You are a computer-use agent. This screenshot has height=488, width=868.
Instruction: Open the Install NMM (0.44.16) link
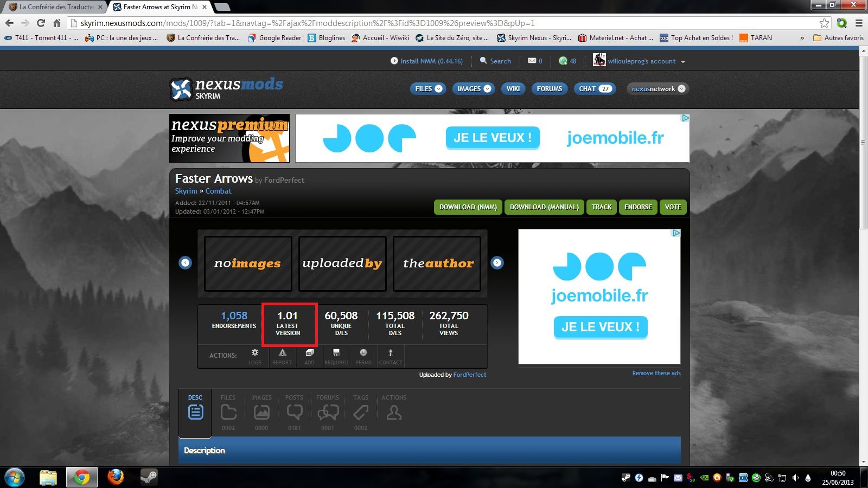pos(426,61)
